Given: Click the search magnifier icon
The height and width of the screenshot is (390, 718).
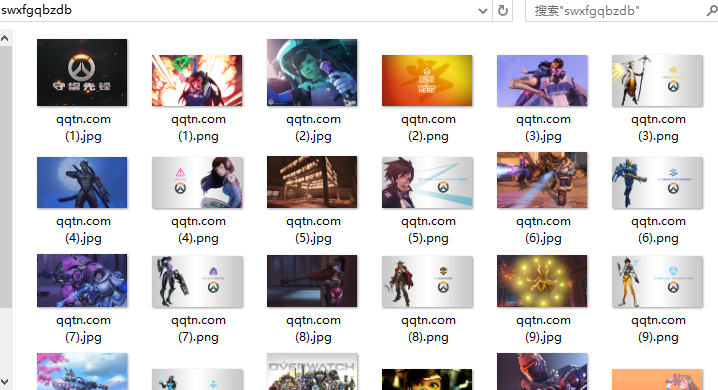Looking at the screenshot, I should click(711, 11).
